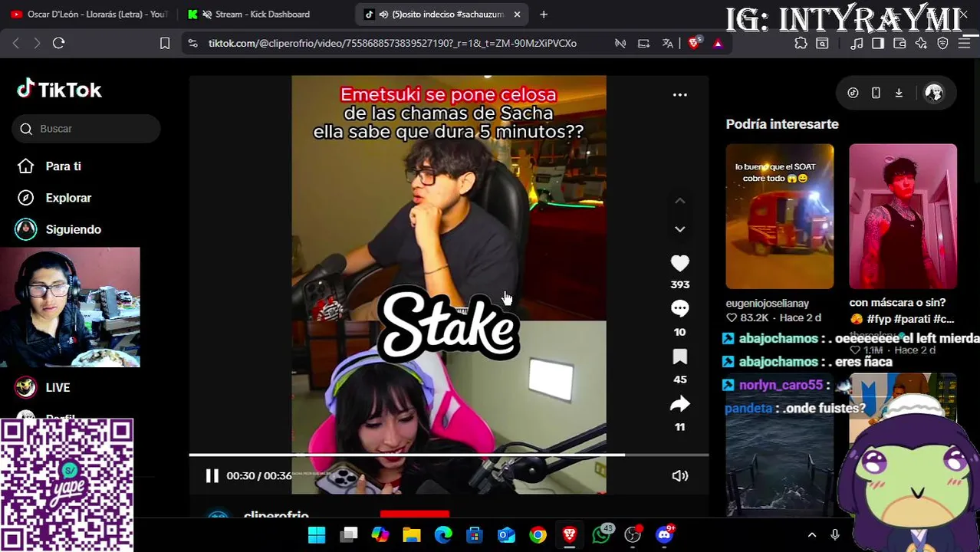Open Outlook from taskbar

pyautogui.click(x=506, y=534)
